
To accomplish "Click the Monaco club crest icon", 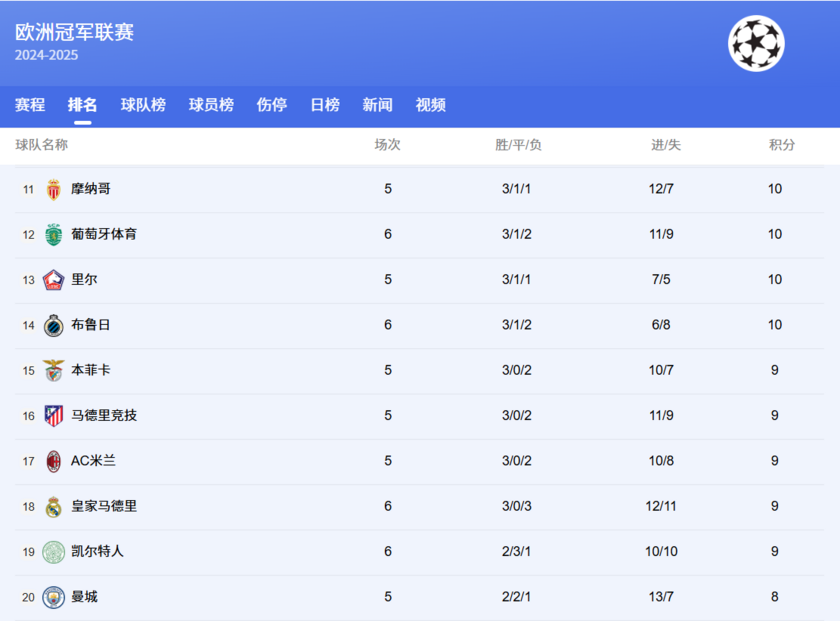I will (x=55, y=189).
